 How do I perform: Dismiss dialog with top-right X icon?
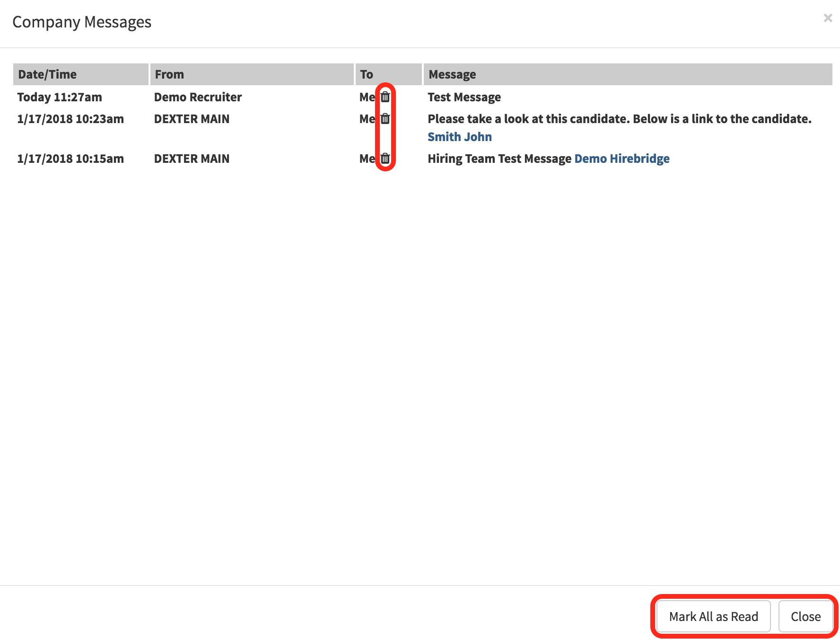[x=828, y=18]
